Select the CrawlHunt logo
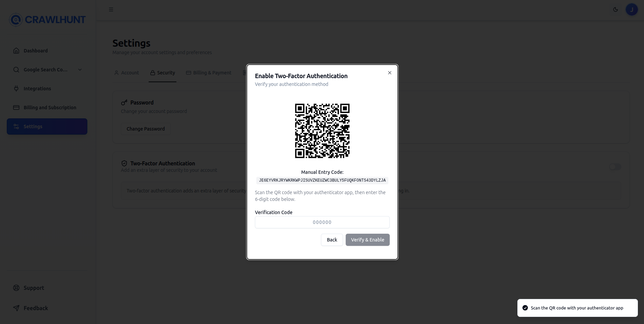644x324 pixels. [x=47, y=20]
